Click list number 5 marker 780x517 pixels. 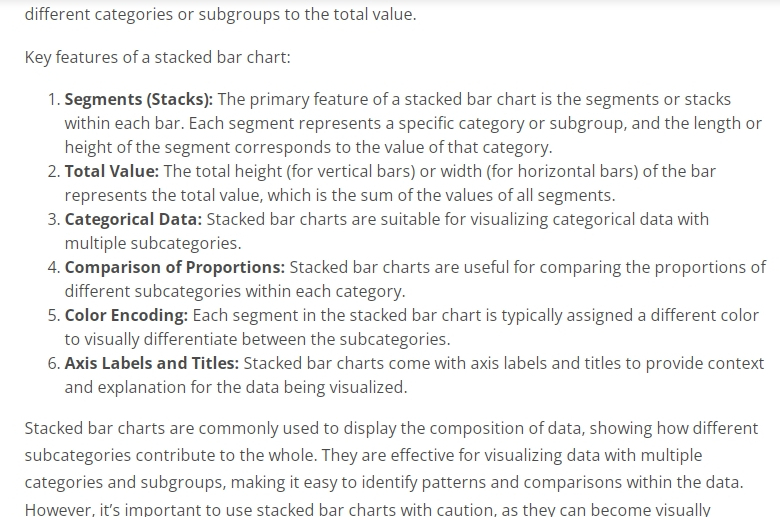54,315
